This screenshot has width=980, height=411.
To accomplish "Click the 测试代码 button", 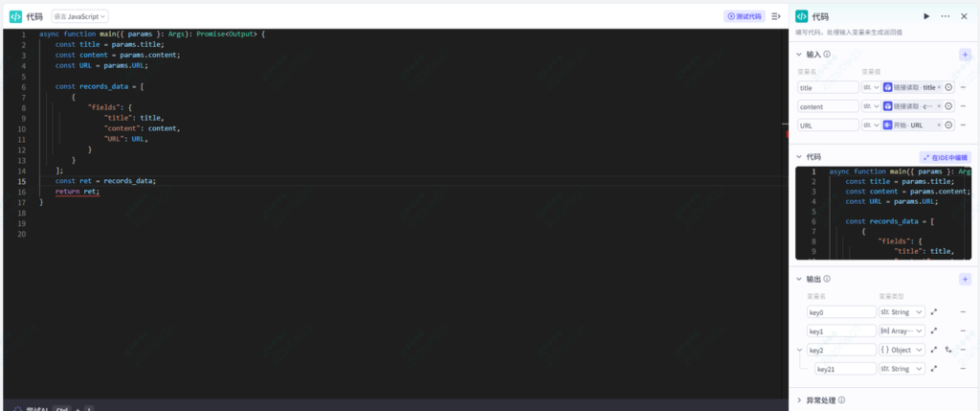I will [745, 16].
